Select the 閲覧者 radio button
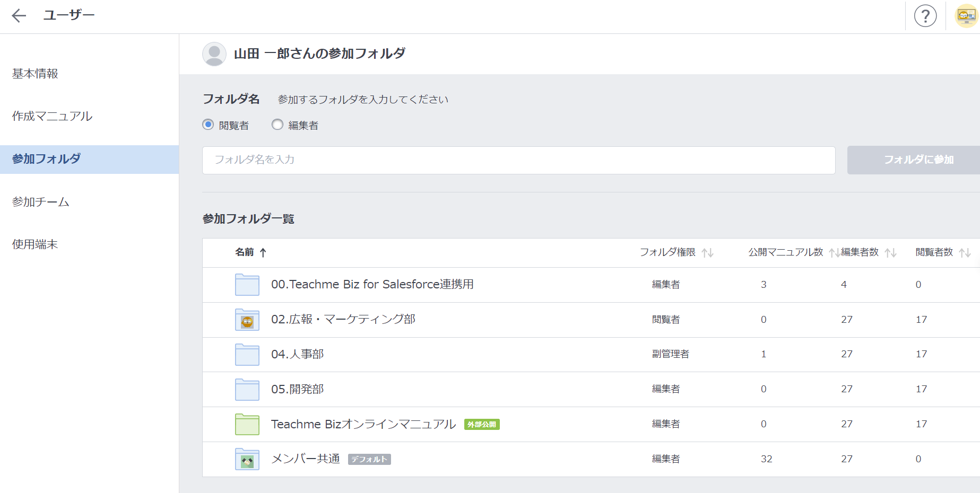The width and height of the screenshot is (980, 493). [208, 125]
